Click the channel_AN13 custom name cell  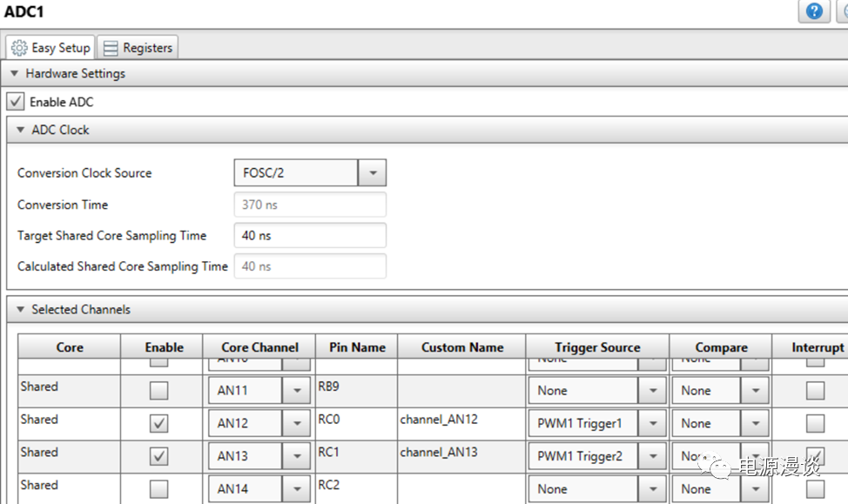click(x=461, y=454)
